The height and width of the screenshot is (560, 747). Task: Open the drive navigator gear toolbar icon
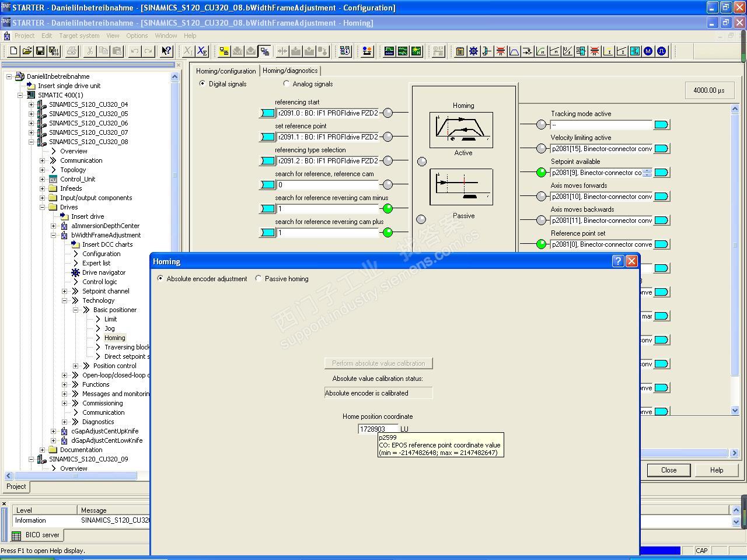tap(473, 51)
